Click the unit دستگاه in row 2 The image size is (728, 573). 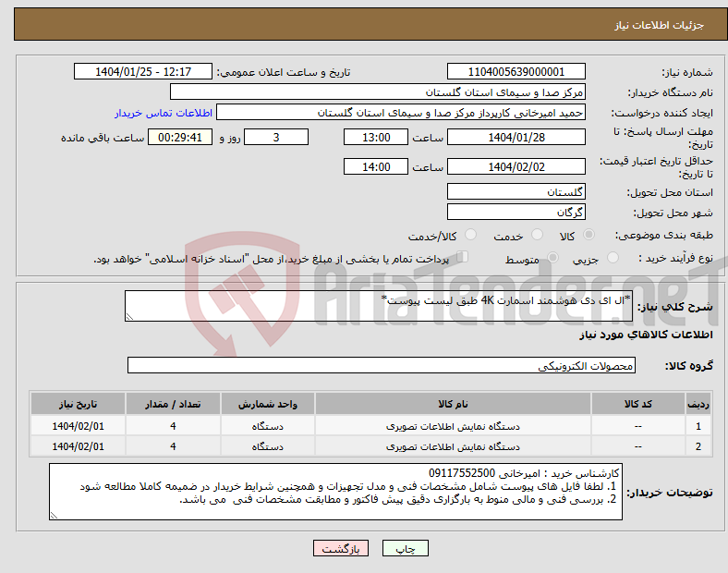click(267, 446)
